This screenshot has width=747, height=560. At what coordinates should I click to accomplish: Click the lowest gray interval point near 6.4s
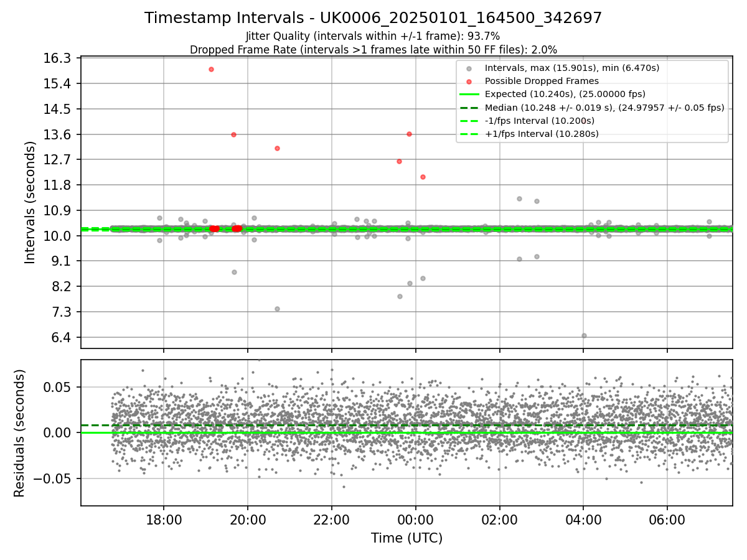[x=584, y=335]
